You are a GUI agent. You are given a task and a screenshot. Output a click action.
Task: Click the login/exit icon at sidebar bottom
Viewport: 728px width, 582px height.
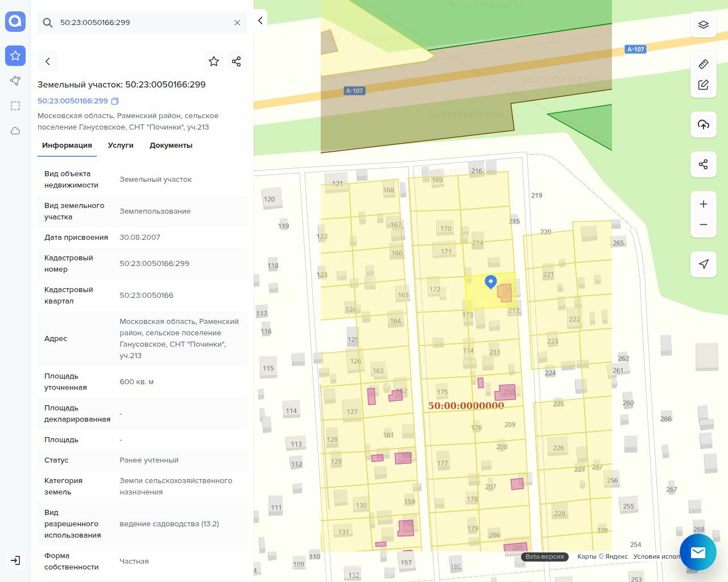(x=15, y=560)
